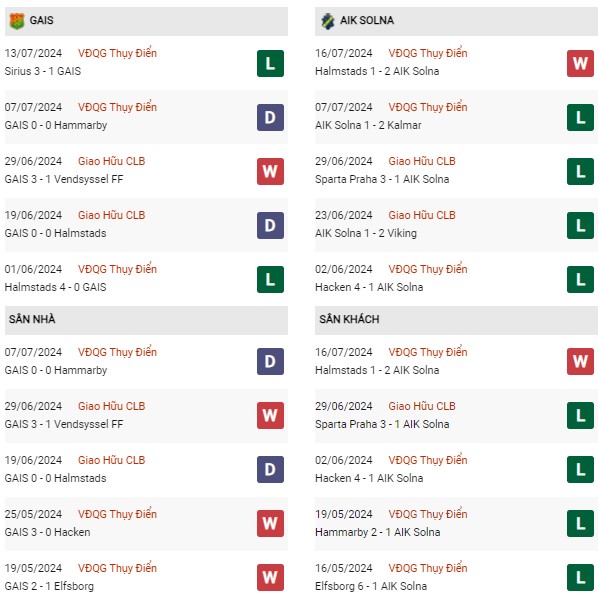Click the D badge for 19/06/2024 GAIS match in top section

(x=270, y=225)
